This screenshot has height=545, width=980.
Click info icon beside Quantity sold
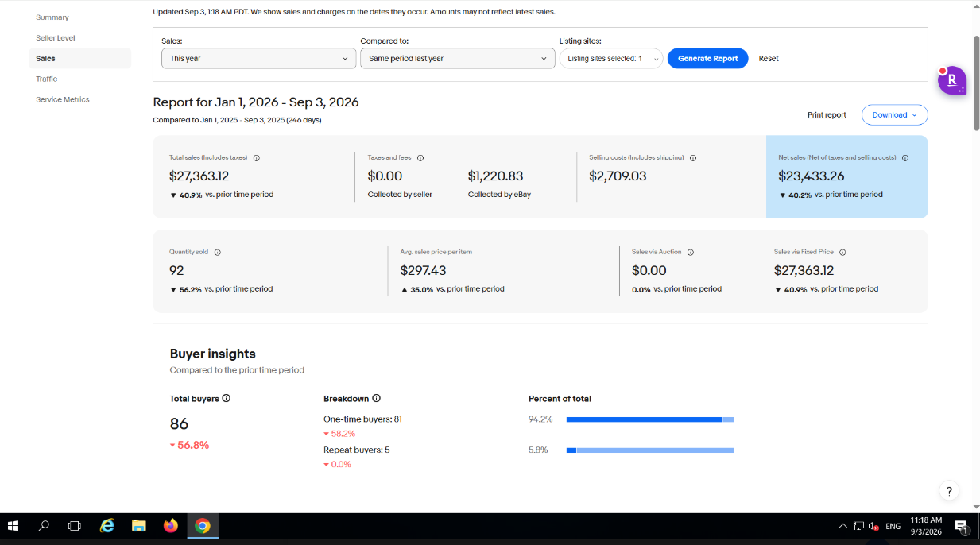tap(217, 253)
